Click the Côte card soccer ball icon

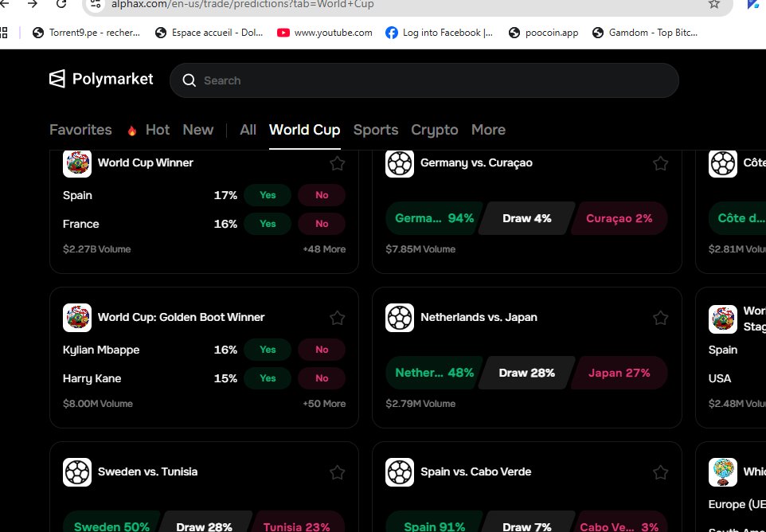click(x=723, y=163)
